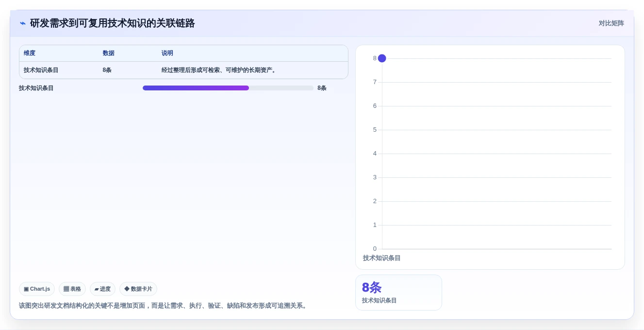The height and width of the screenshot is (330, 644).
Task: Click the 数据卡片 tag chip
Action: [x=138, y=289]
